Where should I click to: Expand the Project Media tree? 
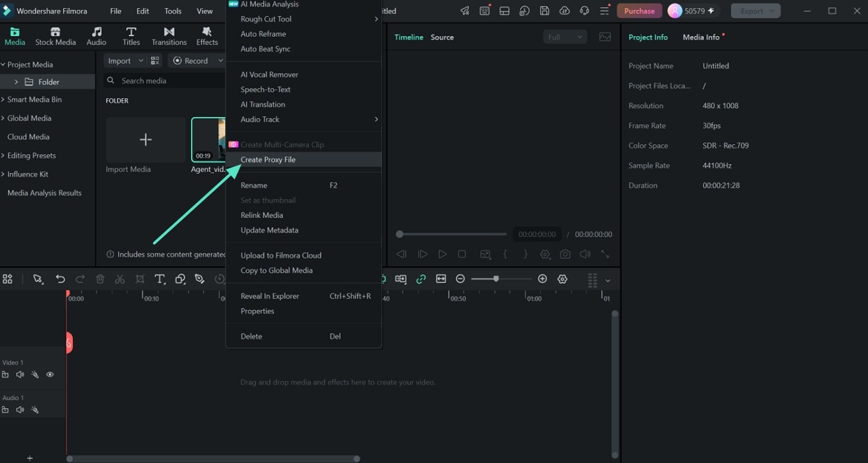point(3,65)
